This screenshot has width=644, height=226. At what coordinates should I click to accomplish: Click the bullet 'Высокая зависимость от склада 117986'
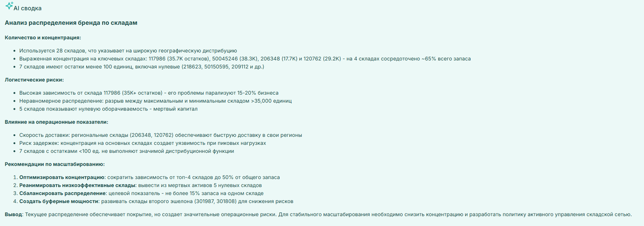(x=149, y=93)
